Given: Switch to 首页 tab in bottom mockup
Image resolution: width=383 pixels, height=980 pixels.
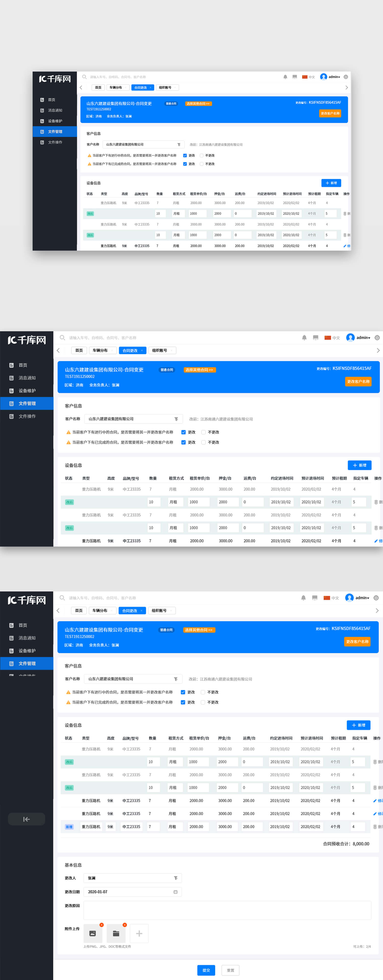Looking at the screenshot, I should (79, 611).
